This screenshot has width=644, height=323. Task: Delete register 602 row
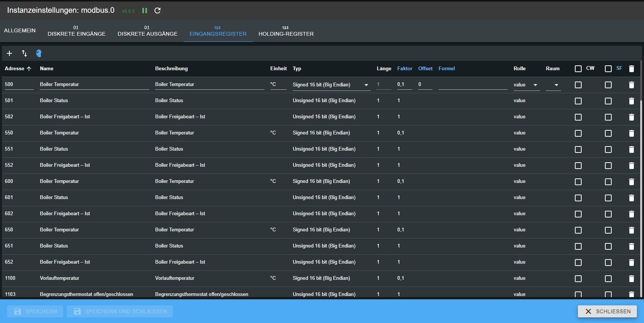[632, 214]
